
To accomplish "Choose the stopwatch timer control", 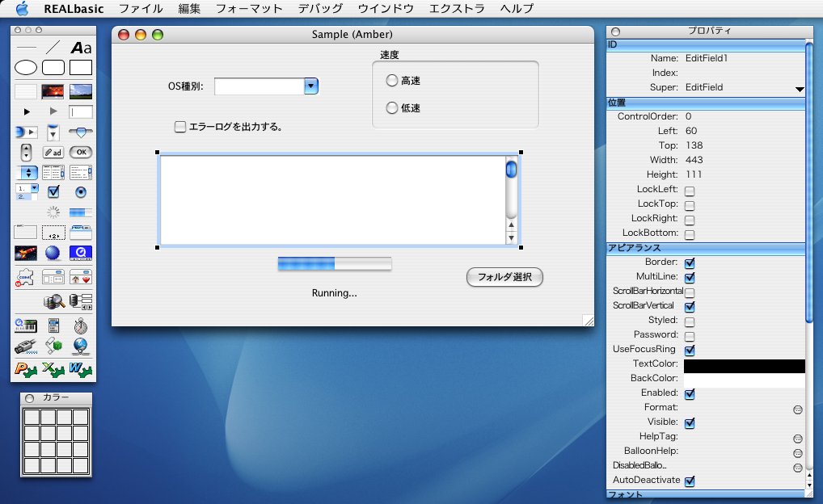I will 80,325.
